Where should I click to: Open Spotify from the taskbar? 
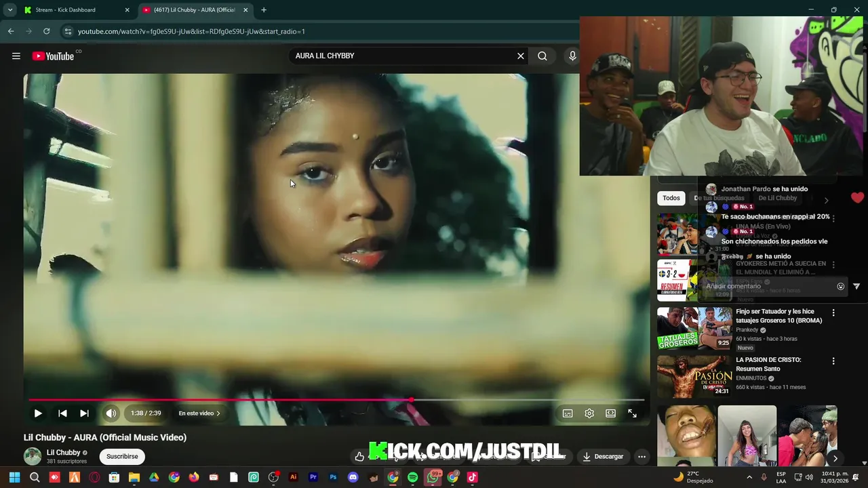(412, 477)
